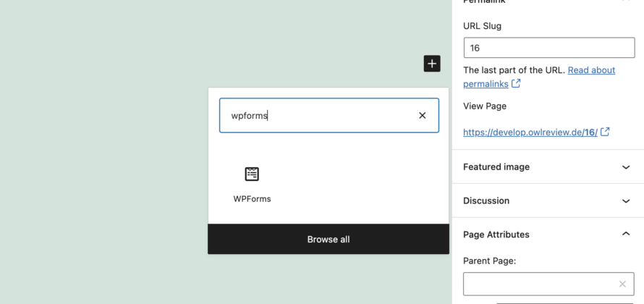Click the Page Attributes panel title
This screenshot has height=304, width=644.
[496, 235]
